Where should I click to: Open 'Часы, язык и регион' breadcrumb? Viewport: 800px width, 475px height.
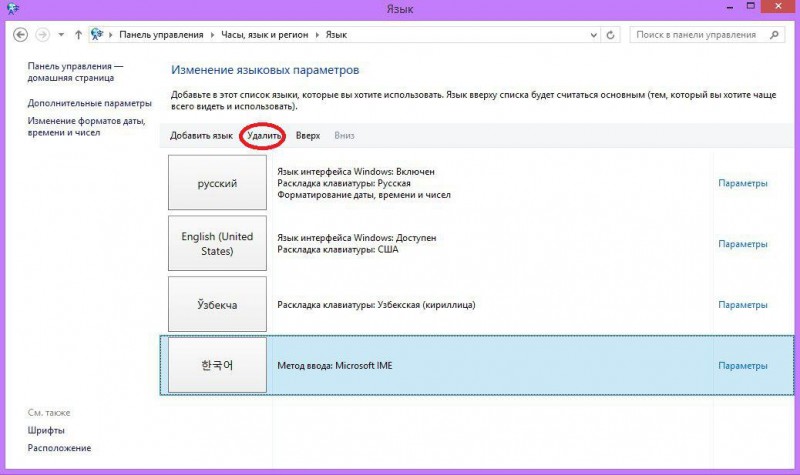tap(264, 35)
